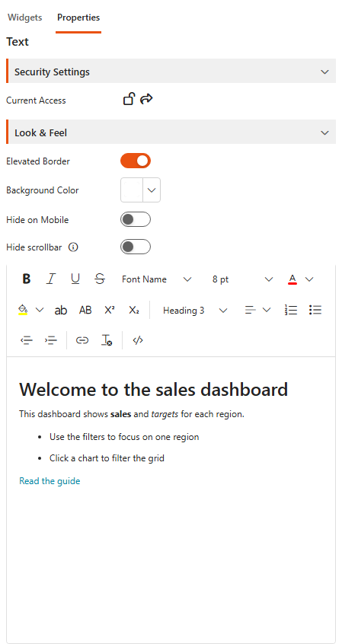Image resolution: width=342 pixels, height=644 pixels.
Task: Click the bold word sales
Action: point(121,414)
